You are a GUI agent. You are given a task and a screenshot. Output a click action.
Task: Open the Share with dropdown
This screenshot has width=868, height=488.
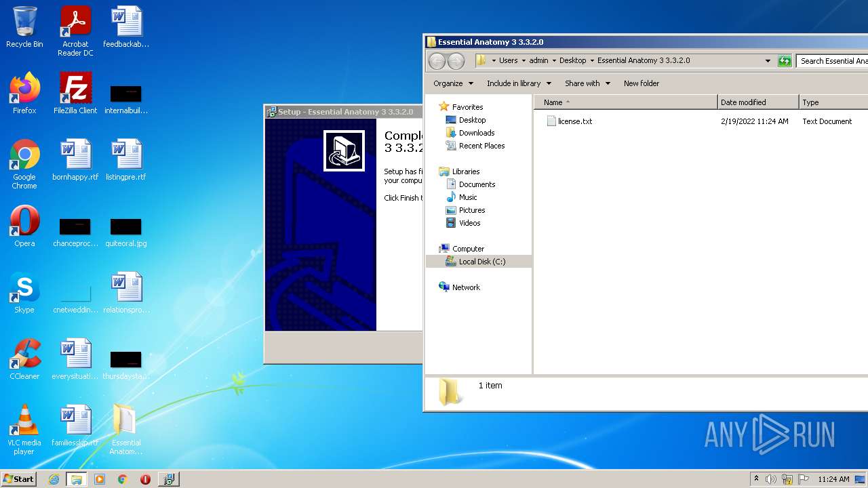click(x=587, y=83)
